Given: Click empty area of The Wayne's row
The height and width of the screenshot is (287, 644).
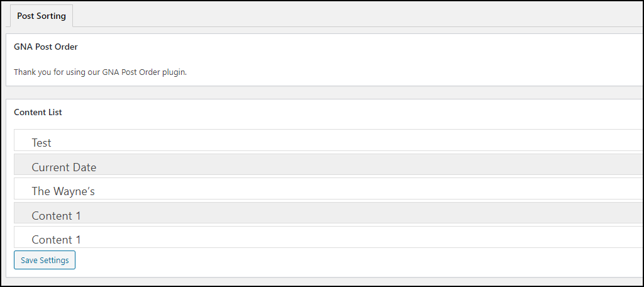Looking at the screenshot, I should [x=370, y=189].
